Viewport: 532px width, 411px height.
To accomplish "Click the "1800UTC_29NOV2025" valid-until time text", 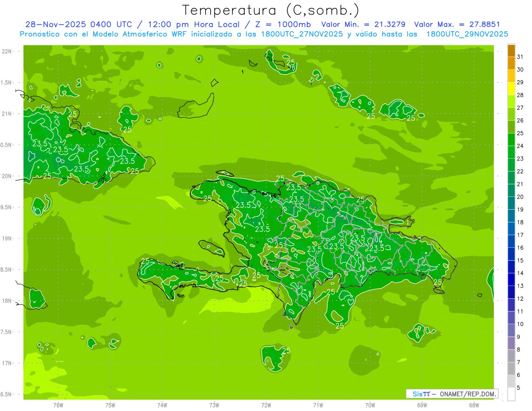I will click(467, 34).
